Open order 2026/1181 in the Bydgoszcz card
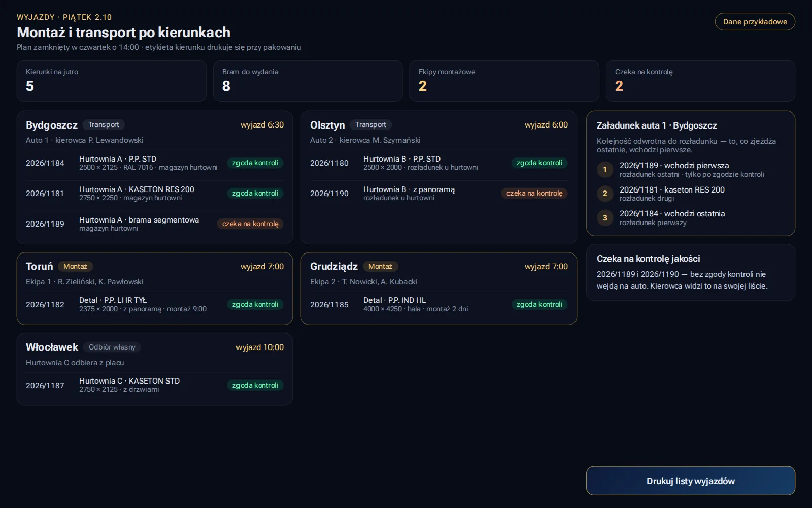The image size is (812, 508). [155, 194]
